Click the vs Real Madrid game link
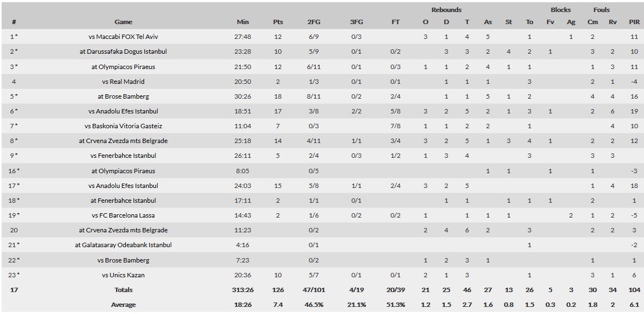The height and width of the screenshot is (314, 644). click(123, 82)
